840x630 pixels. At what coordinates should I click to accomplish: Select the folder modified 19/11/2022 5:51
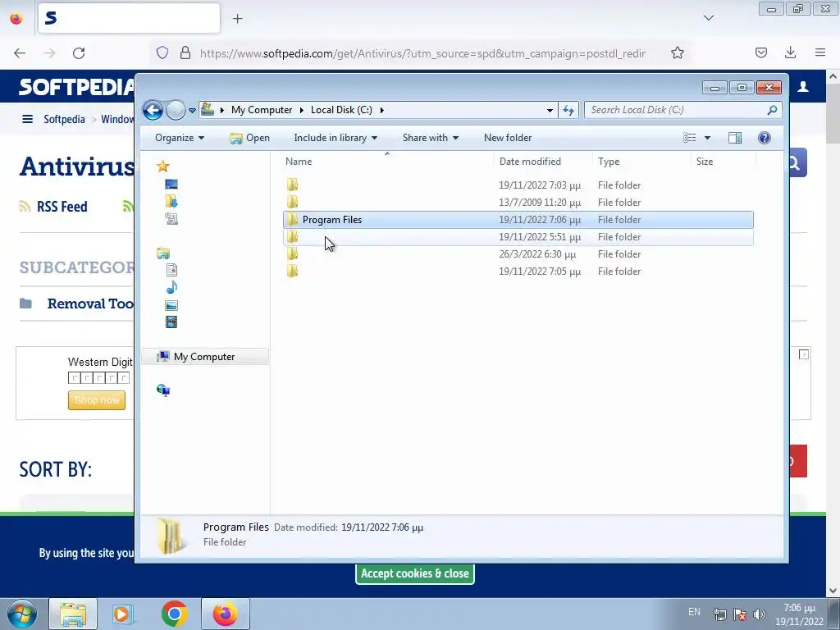click(518, 237)
